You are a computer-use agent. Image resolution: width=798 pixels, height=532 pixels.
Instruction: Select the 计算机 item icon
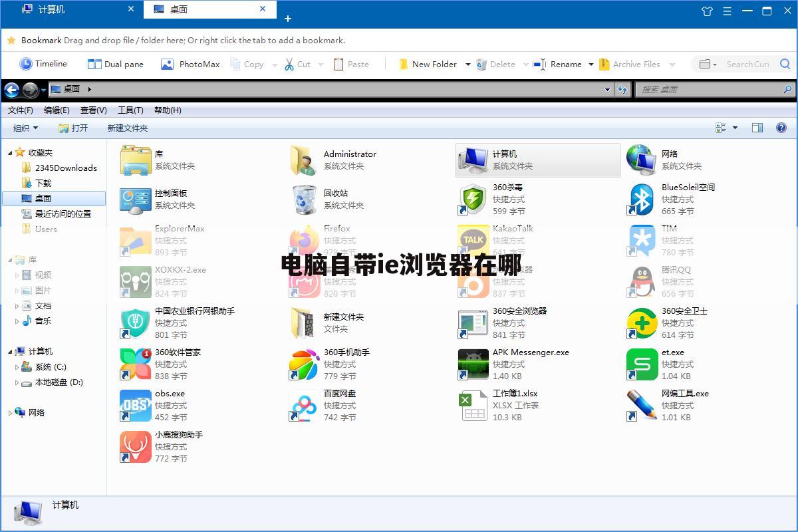pos(473,160)
